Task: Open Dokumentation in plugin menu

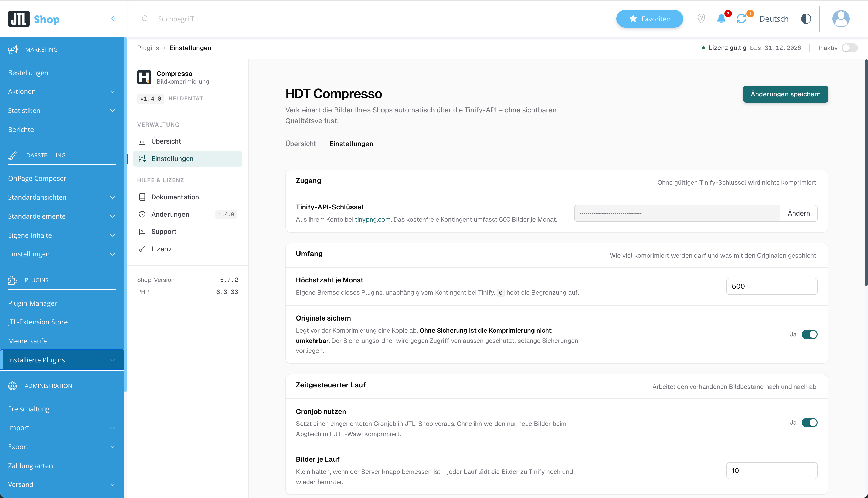Action: click(187, 197)
